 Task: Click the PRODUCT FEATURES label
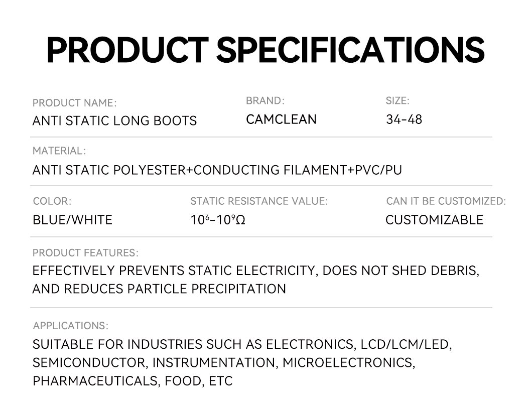click(85, 252)
